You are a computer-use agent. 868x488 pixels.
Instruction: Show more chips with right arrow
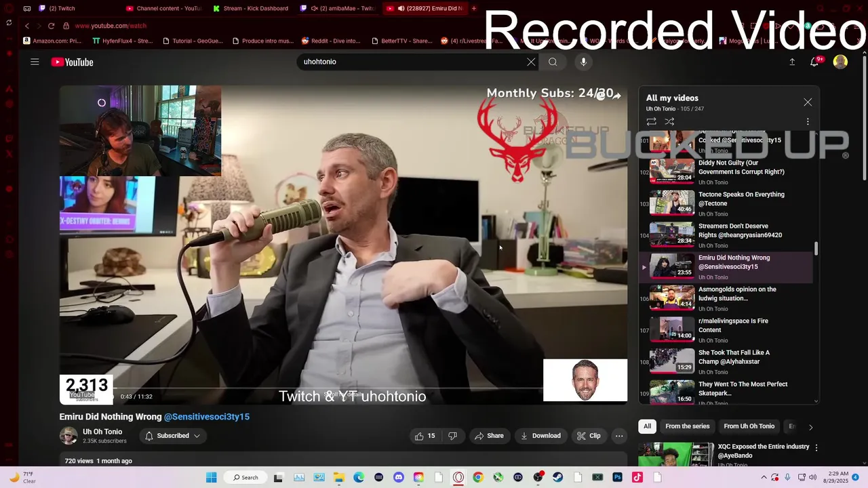(810, 427)
